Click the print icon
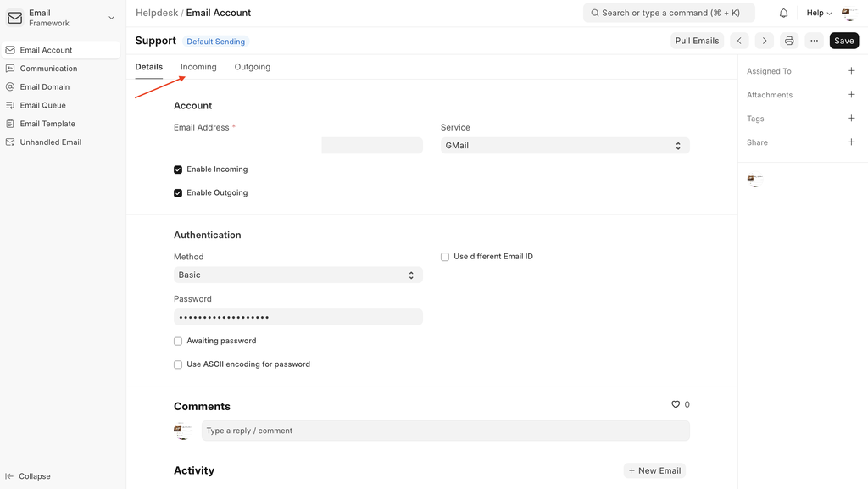The image size is (868, 489). [789, 41]
